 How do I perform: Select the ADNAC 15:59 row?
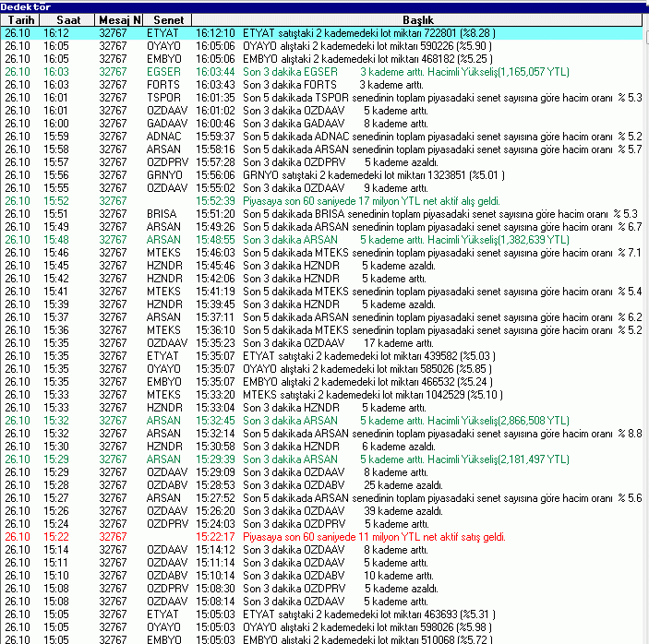click(x=323, y=136)
